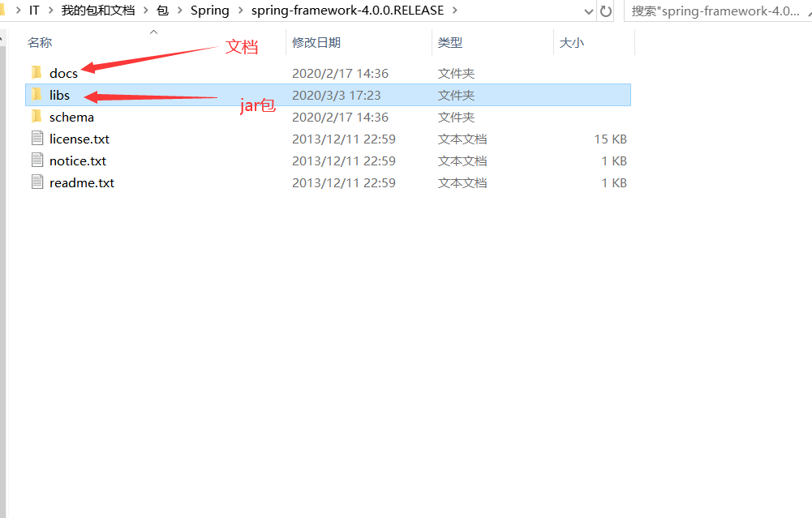Navigate to the IT breadcrumb
Viewport: 812px width, 518px height.
tap(34, 11)
